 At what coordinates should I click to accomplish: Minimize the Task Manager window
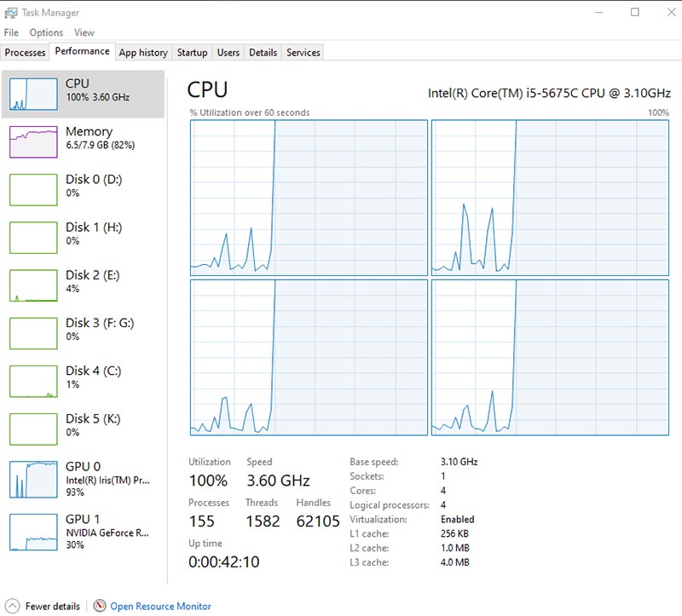click(x=599, y=12)
